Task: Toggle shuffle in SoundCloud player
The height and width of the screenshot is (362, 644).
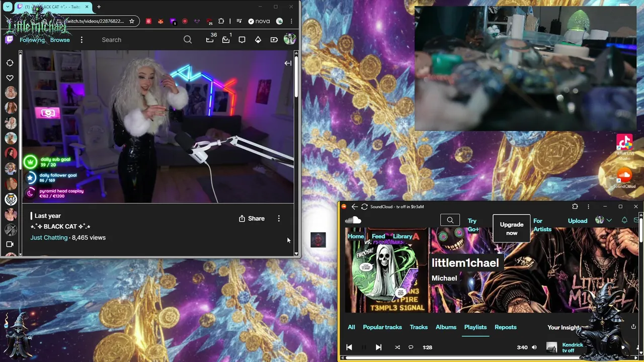Action: click(x=397, y=347)
